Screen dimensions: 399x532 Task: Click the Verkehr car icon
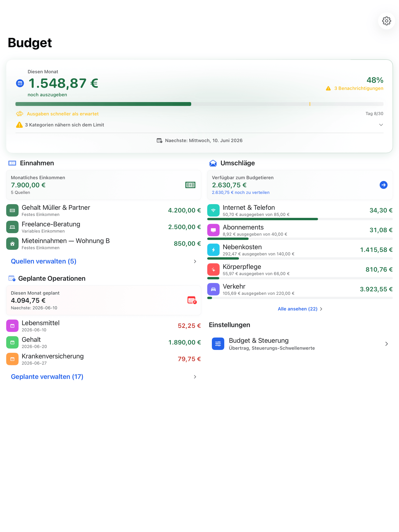click(214, 289)
